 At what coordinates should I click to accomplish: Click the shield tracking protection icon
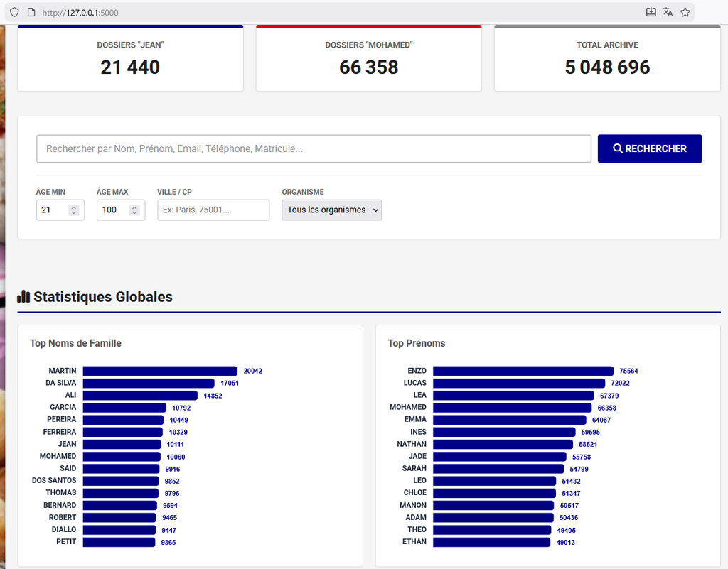coord(14,12)
